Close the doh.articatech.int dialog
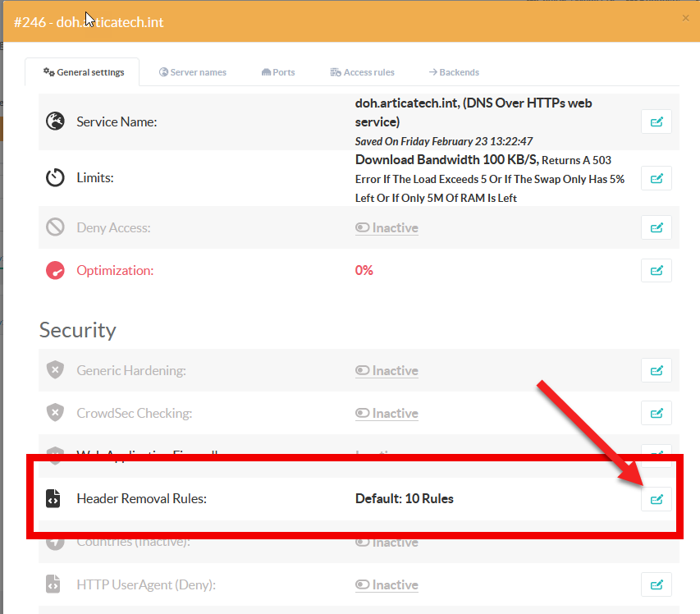The width and height of the screenshot is (700, 614). 686,18
